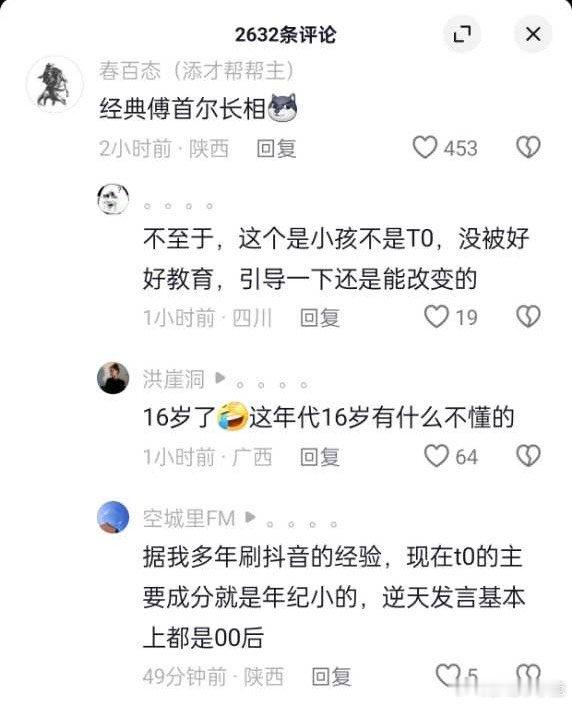Close the comments panel
Viewport: 572px width, 704px height.
[x=532, y=34]
